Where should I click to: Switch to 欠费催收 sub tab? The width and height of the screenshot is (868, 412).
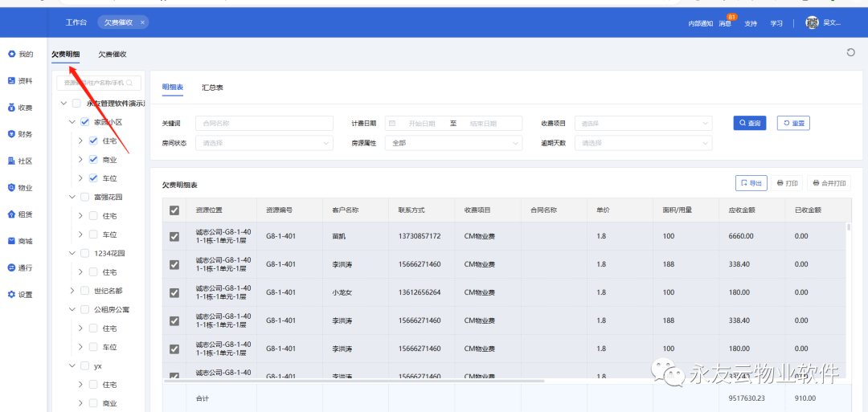click(113, 54)
